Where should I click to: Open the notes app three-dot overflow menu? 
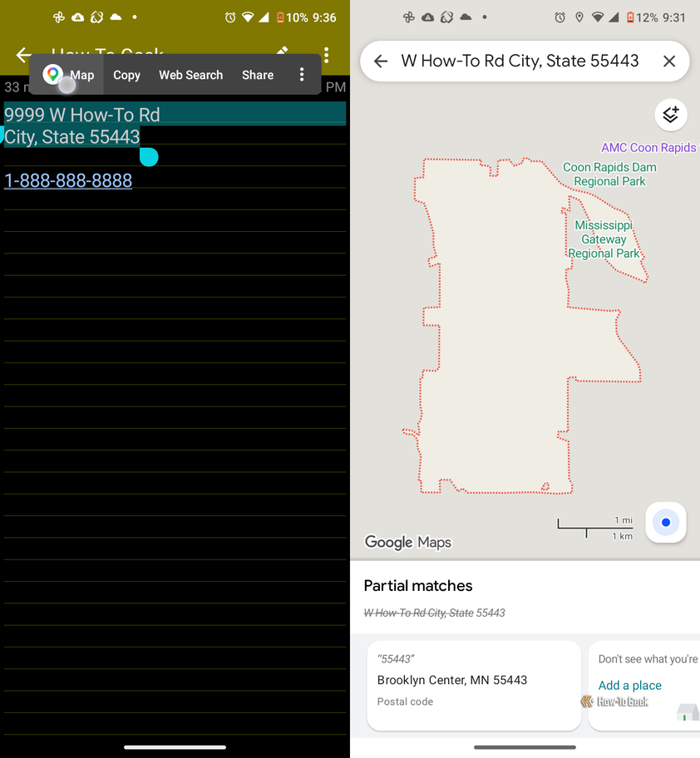tap(327, 55)
